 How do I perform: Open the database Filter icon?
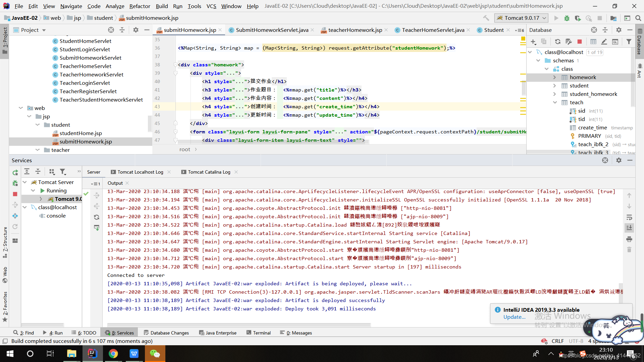point(629,42)
